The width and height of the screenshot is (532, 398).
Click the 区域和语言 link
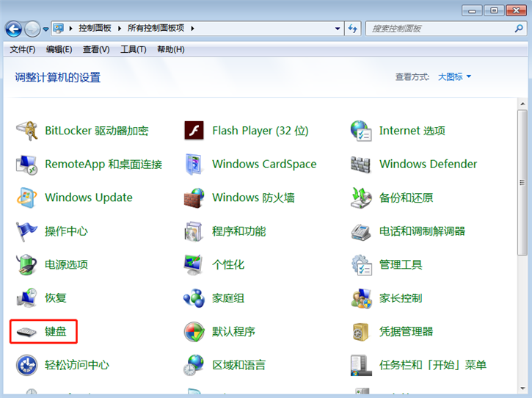[238, 365]
